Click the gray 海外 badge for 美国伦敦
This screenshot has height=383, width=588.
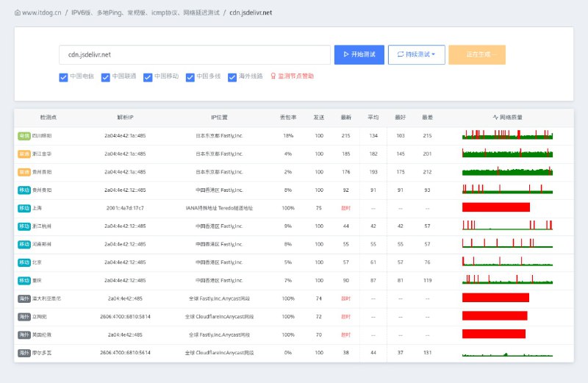pos(24,334)
